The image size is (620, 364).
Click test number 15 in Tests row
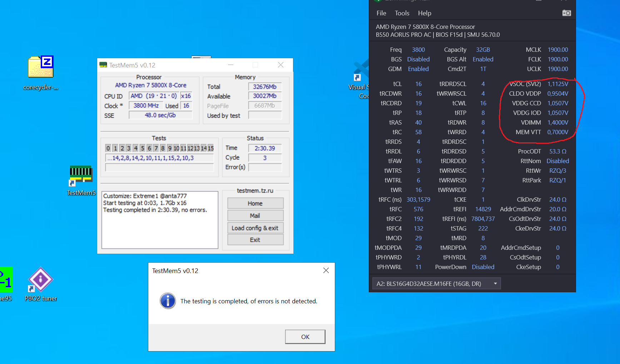click(x=210, y=148)
